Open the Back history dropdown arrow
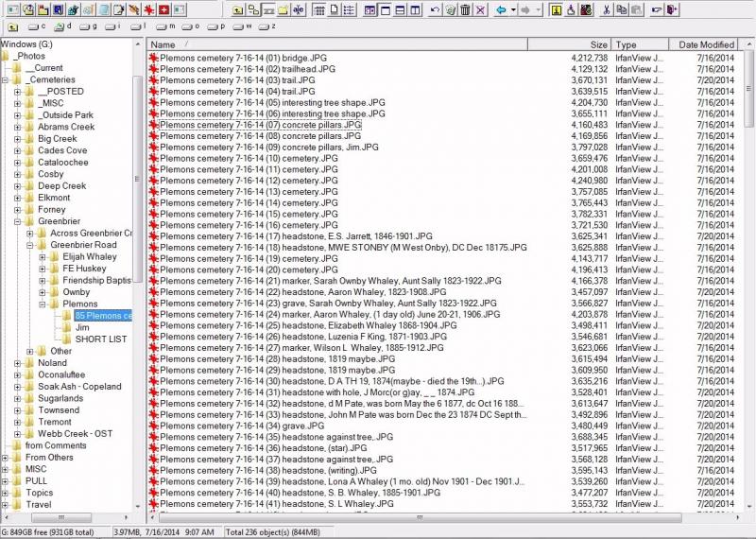Image resolution: width=756 pixels, height=539 pixels. coord(513,9)
